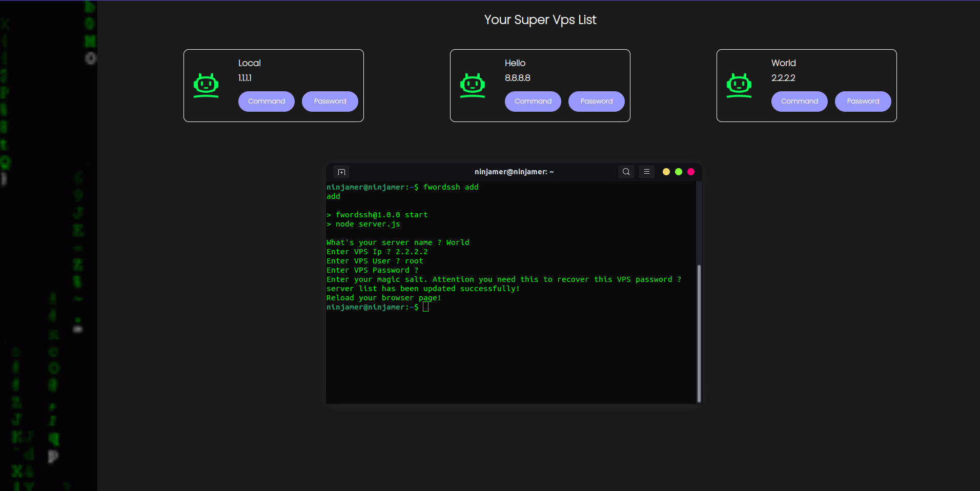Click the robot icon on Hello card
The image size is (980, 491).
[473, 86]
